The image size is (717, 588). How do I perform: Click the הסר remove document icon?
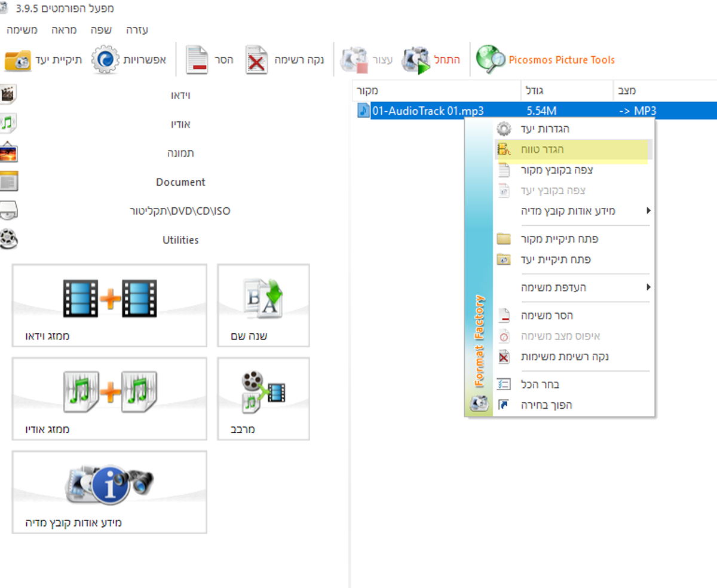click(x=197, y=60)
